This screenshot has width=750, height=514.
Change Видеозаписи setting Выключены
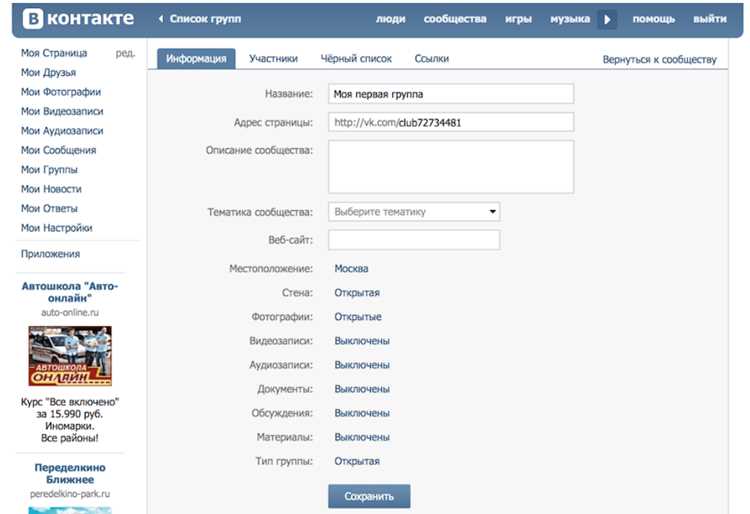pyautogui.click(x=362, y=341)
